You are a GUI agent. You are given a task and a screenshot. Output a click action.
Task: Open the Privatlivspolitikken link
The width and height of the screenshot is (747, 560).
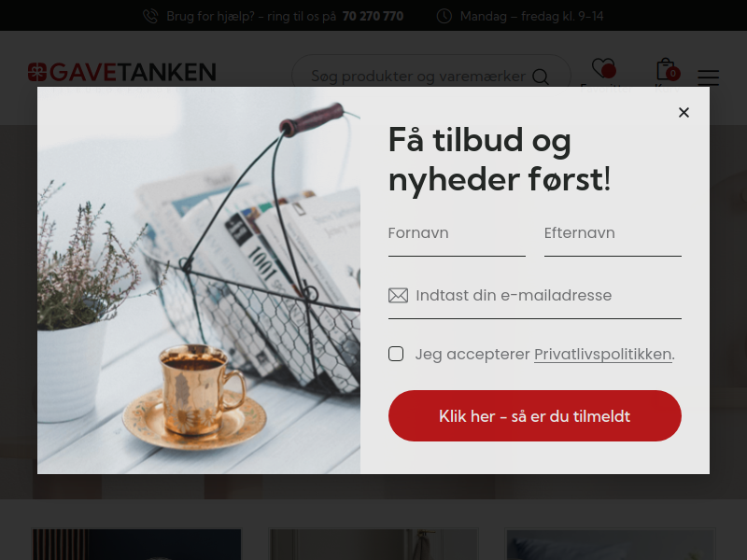[x=602, y=355]
